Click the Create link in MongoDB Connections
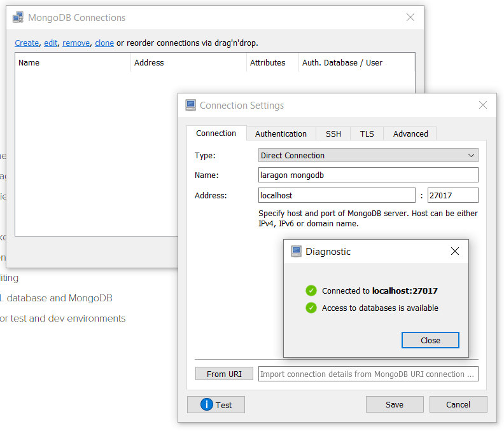The image size is (504, 431). (x=27, y=43)
